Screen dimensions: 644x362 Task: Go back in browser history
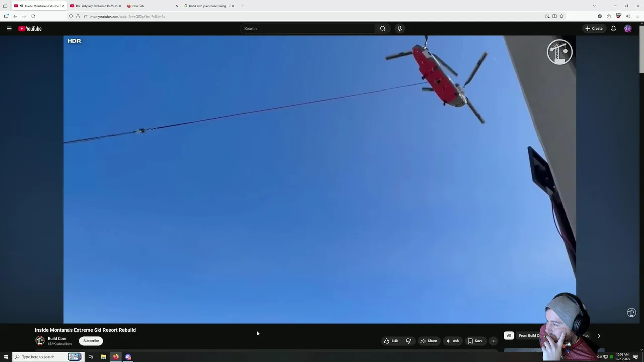tap(15, 16)
